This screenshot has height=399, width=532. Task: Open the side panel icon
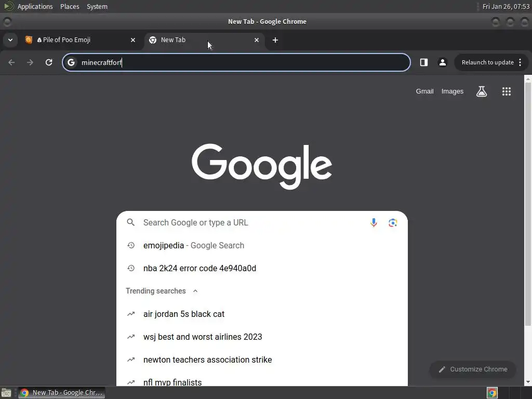tap(424, 62)
